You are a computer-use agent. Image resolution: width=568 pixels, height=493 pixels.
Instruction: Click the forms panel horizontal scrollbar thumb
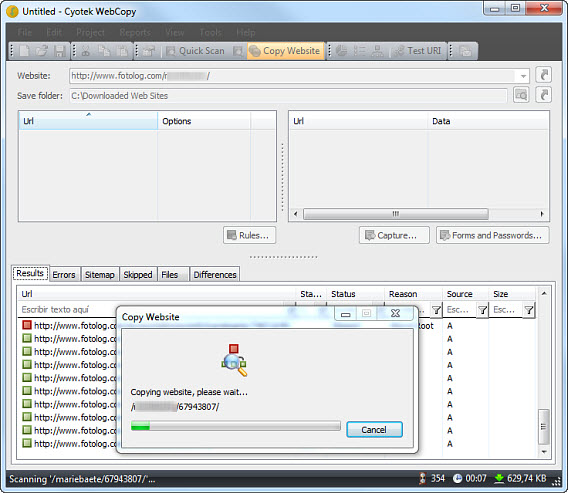pyautogui.click(x=396, y=214)
